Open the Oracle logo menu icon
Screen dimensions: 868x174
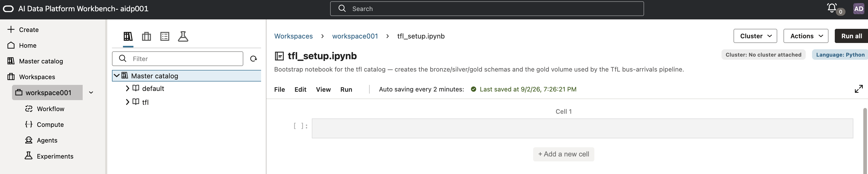point(8,9)
